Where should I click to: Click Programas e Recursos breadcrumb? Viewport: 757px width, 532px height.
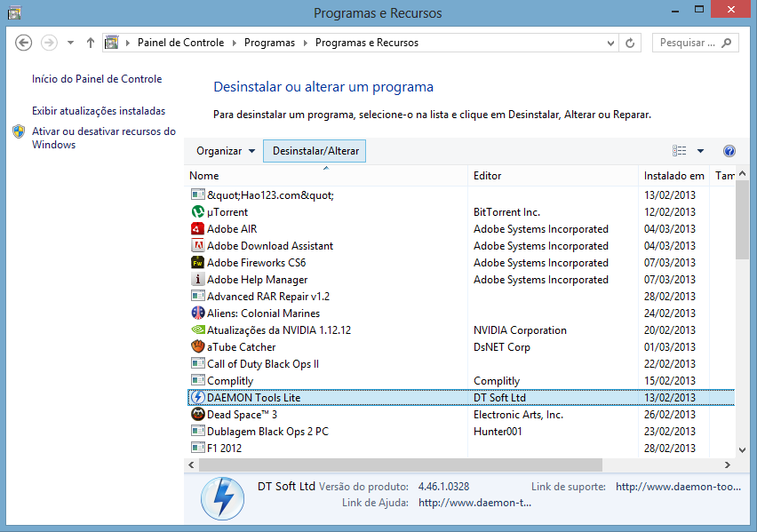point(367,43)
